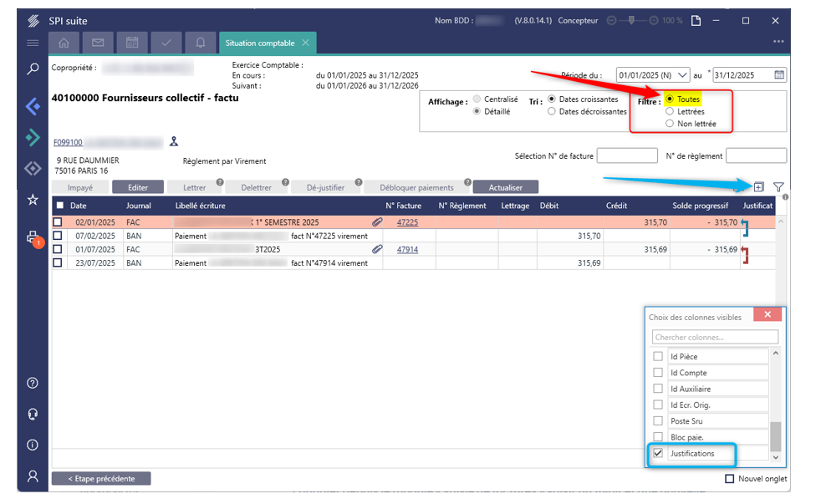
Task: Click the column chooser icon above the table
Action: 758,187
